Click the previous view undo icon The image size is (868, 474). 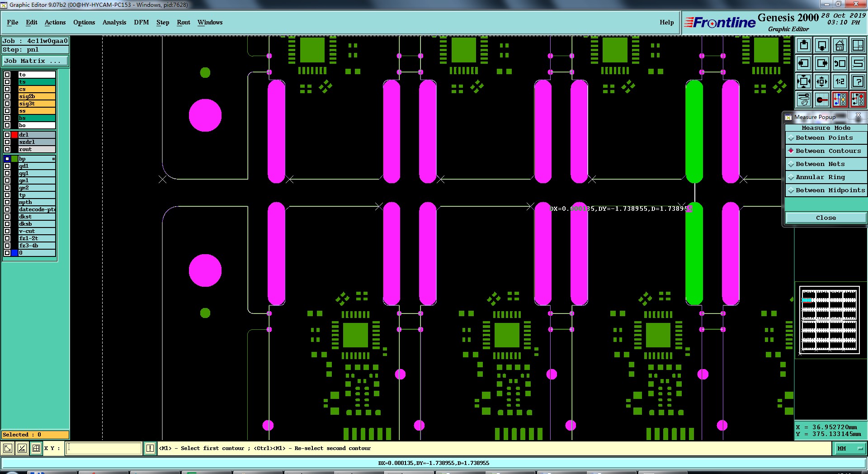[x=840, y=63]
